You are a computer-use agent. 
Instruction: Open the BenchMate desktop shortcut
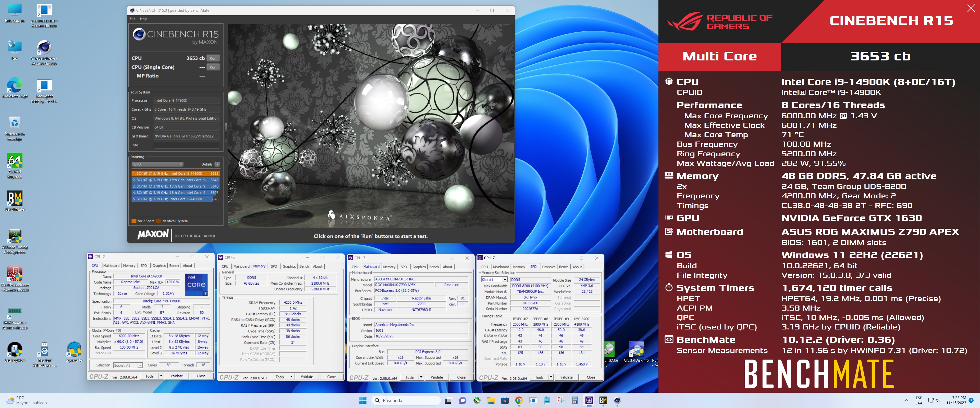(x=15, y=201)
